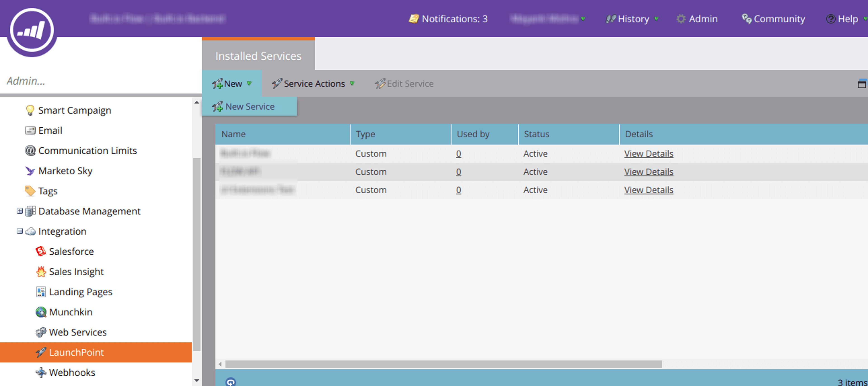Click the Email envelope icon
Viewport: 868px width, 386px height.
coord(30,130)
